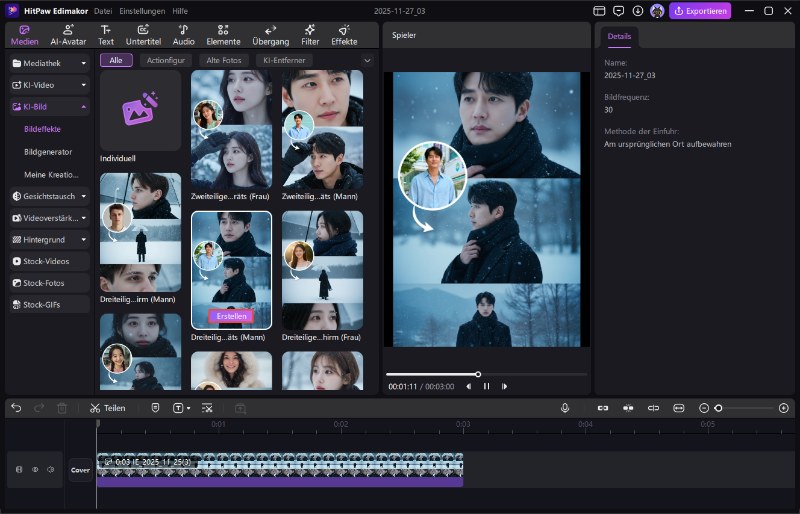Expand the filter category chevron
Viewport: 800px width, 514px height.
click(x=366, y=61)
